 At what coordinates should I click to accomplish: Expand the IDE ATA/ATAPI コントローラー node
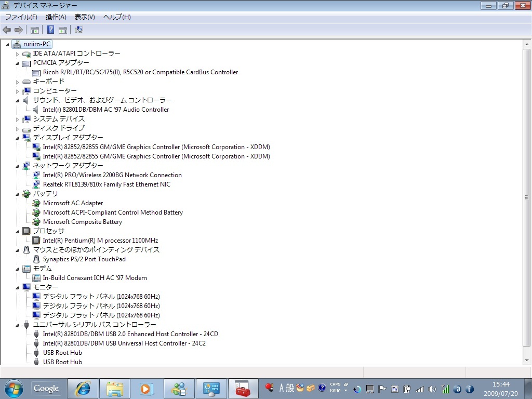coord(17,54)
